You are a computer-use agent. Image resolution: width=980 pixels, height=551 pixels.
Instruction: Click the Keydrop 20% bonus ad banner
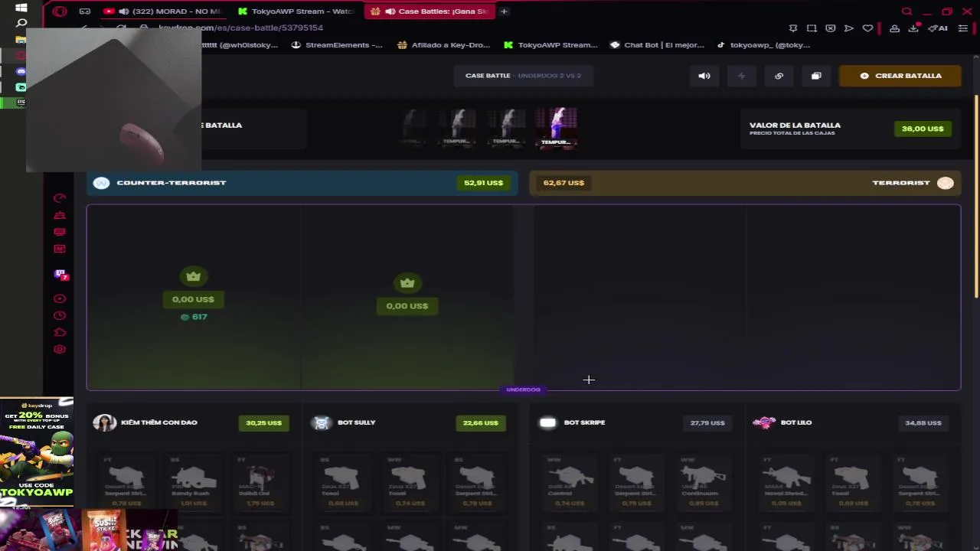(37, 452)
